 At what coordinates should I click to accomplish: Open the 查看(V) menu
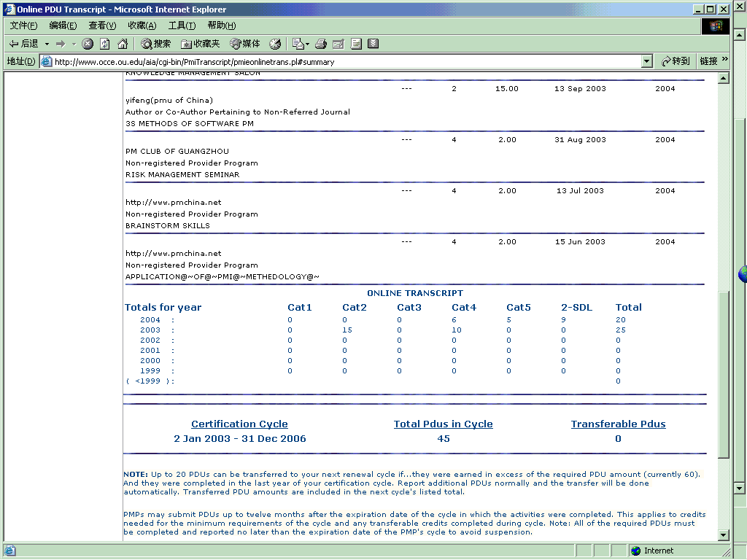102,26
